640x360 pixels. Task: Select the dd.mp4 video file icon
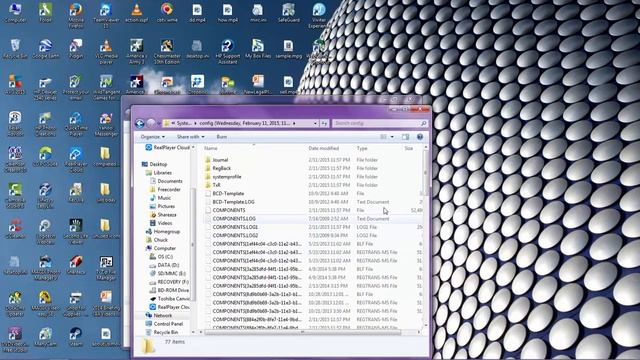coord(197,12)
